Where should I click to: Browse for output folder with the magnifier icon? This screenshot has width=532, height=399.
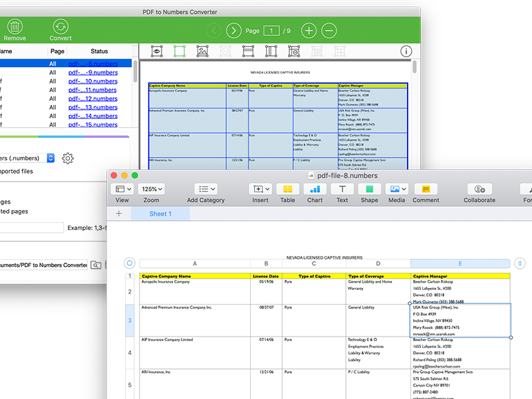[x=96, y=265]
